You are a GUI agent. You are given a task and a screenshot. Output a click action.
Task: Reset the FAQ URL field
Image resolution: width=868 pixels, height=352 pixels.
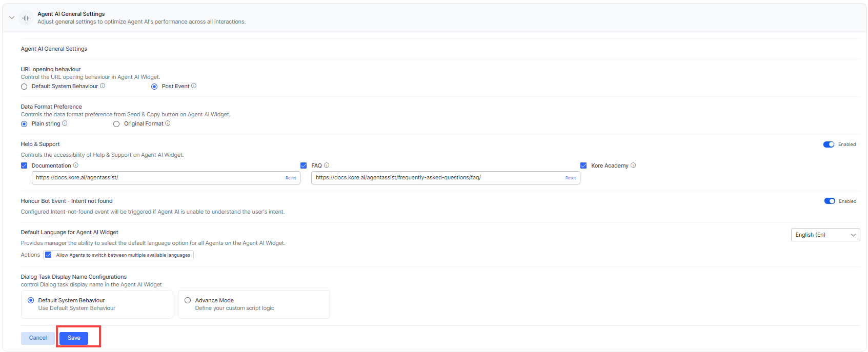570,178
